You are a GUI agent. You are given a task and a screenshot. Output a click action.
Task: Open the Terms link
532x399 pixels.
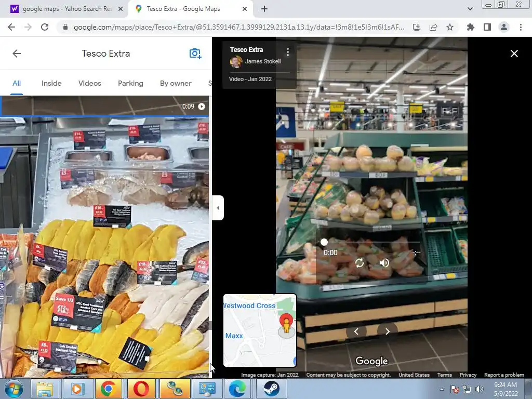[445, 375]
